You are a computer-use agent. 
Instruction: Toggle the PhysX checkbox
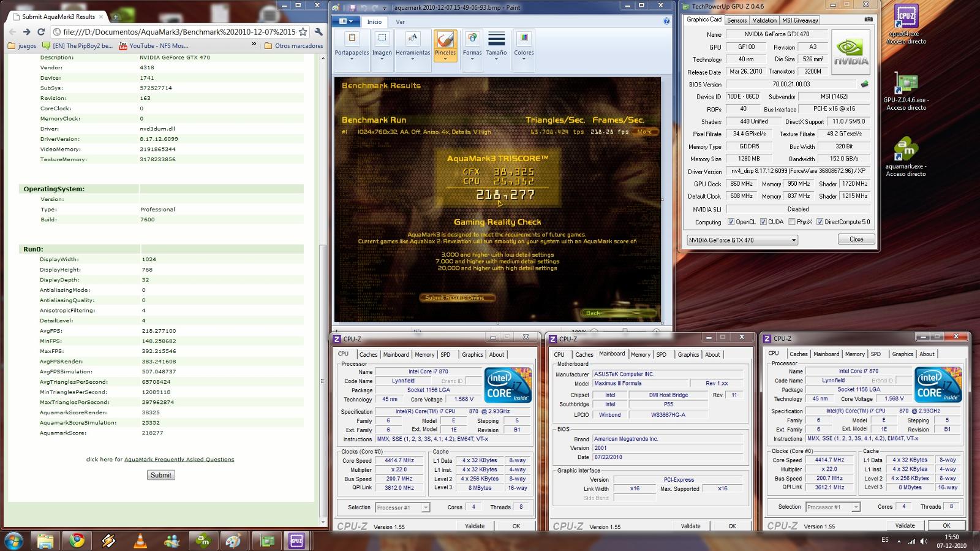point(792,222)
